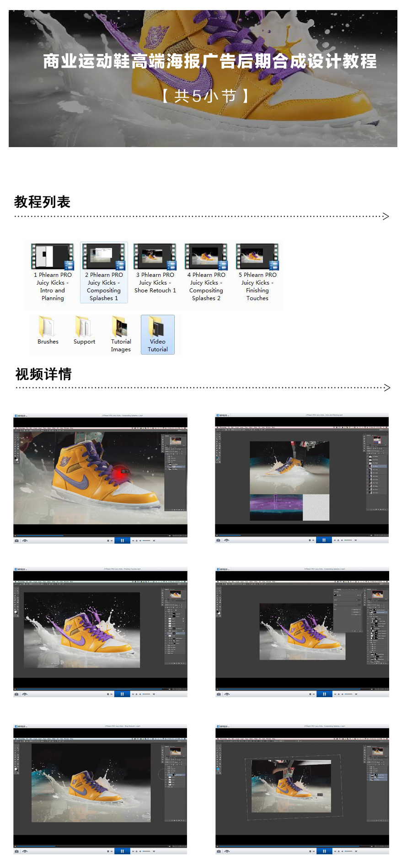Mute the speaker in the Intro and Planning player

click(342, 540)
